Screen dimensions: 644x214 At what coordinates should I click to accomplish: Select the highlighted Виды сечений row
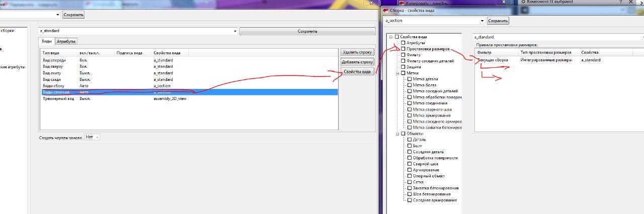click(189, 92)
